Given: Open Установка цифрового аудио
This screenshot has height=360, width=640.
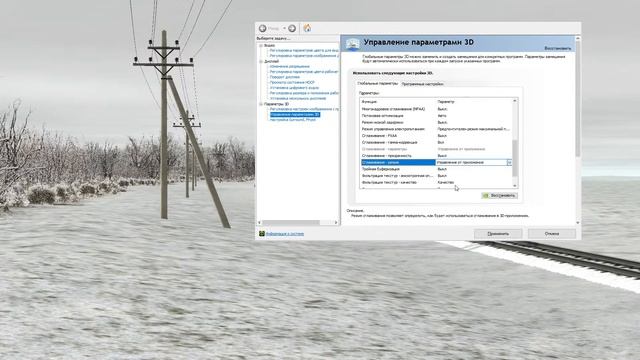Looking at the screenshot, I should (x=294, y=87).
